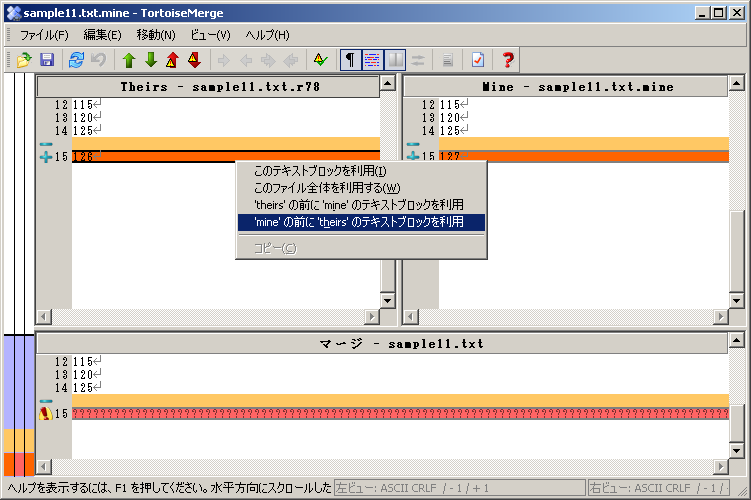751x500 pixels.
Task: Click Mine pane vertical scrollbar down arrow
Action: [x=737, y=300]
